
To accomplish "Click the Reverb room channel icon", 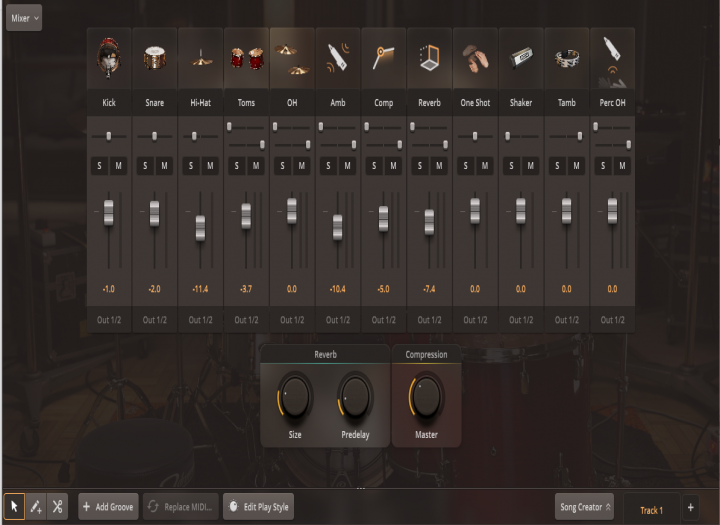I will pos(429,58).
